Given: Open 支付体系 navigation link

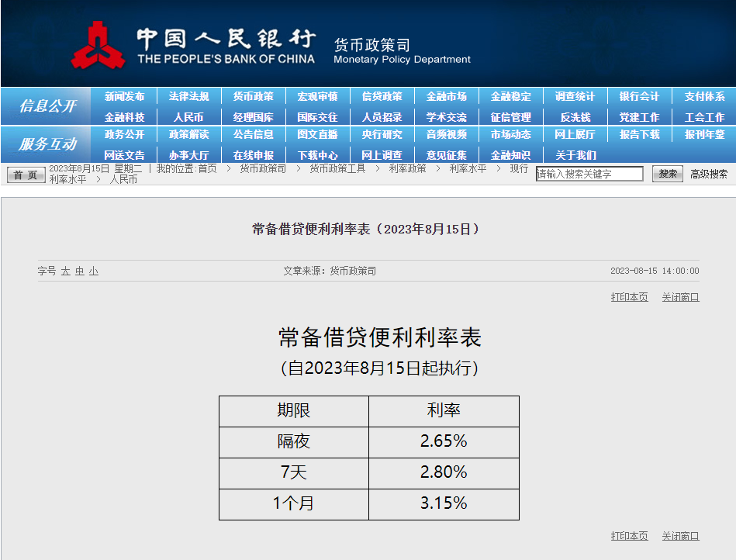Looking at the screenshot, I should pyautogui.click(x=704, y=97).
